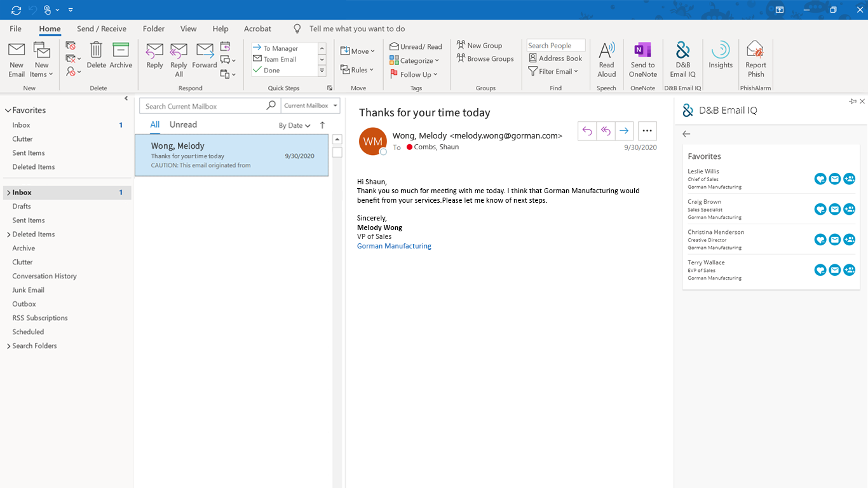
Task: Collapse the folder pane
Action: pos(126,98)
